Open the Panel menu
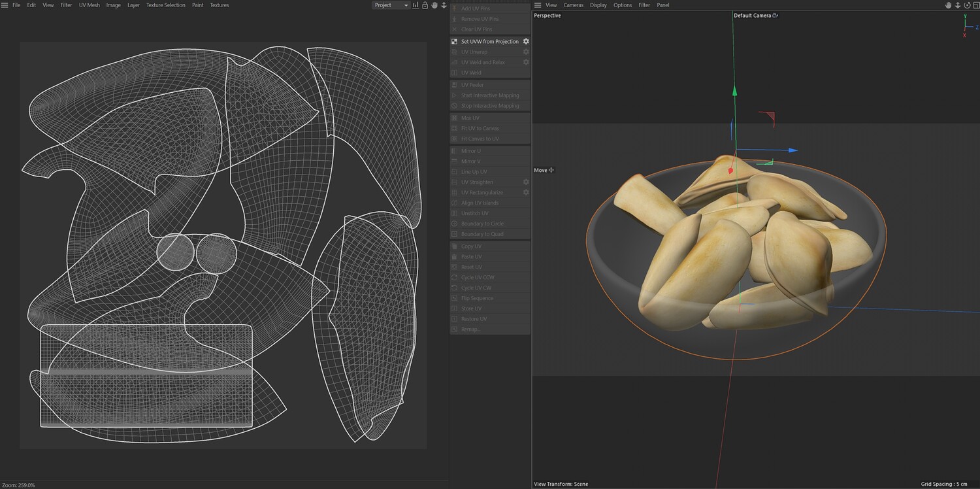The width and height of the screenshot is (980, 489). click(x=663, y=5)
